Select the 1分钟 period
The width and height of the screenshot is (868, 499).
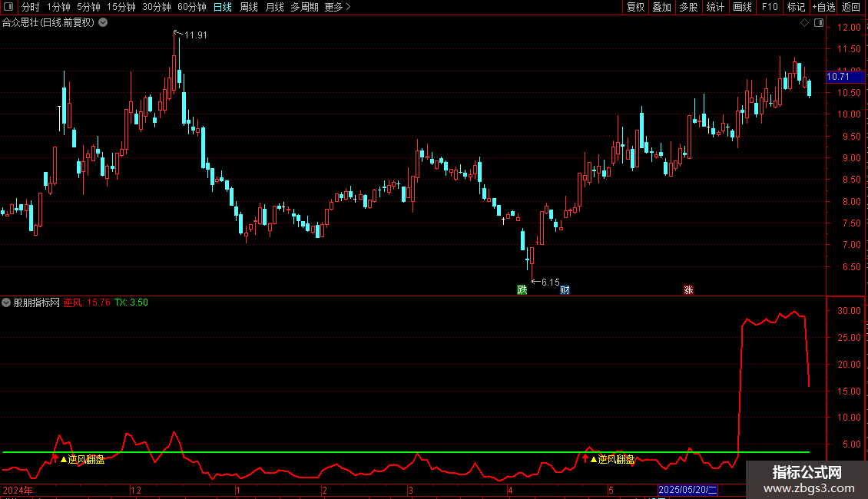pyautogui.click(x=58, y=7)
